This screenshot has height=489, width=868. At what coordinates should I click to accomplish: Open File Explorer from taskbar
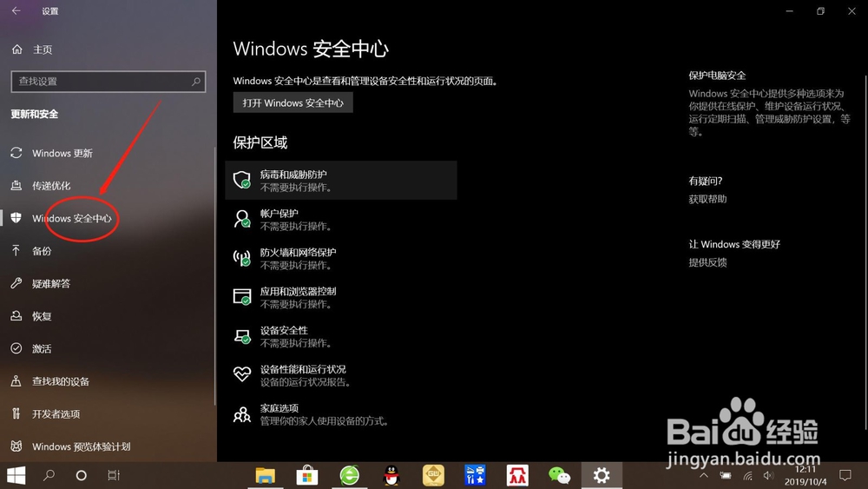[x=265, y=475]
